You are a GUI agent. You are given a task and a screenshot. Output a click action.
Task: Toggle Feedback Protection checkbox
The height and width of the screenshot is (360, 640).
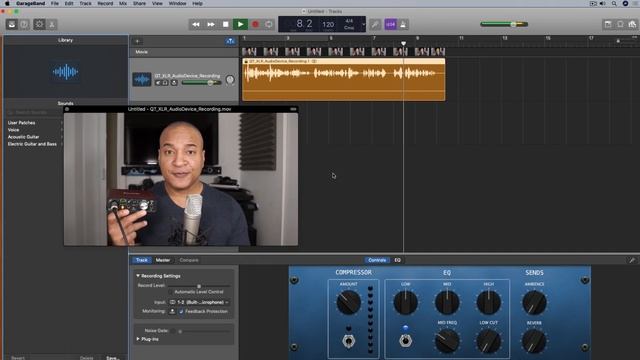[181, 311]
